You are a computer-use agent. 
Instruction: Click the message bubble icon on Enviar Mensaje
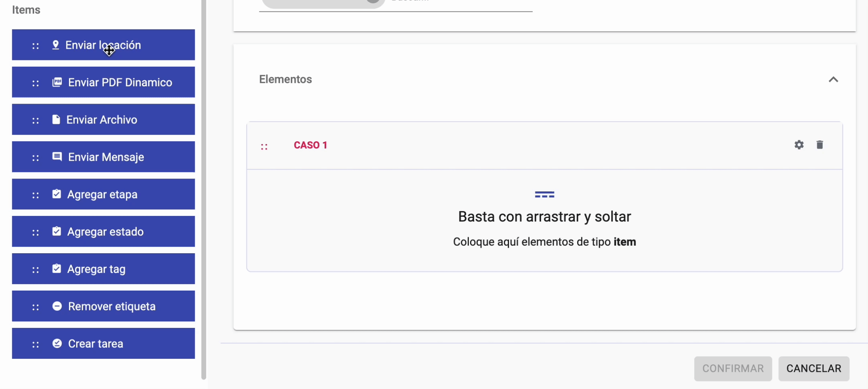click(57, 157)
